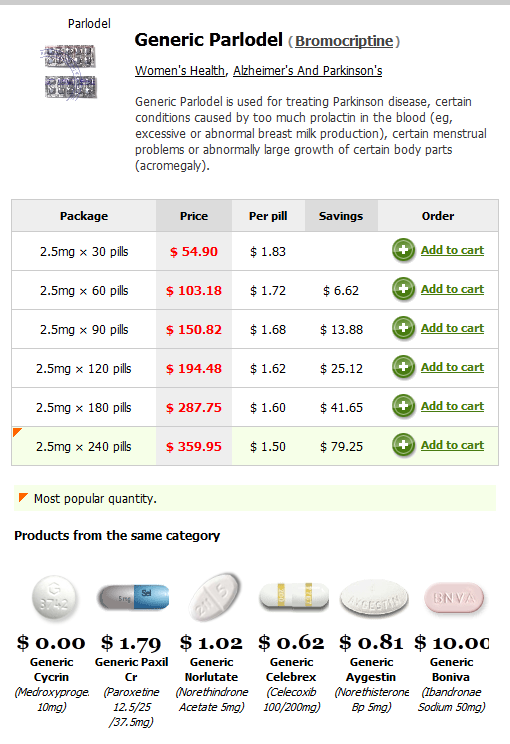
Task: Open the Women's Health category link
Action: click(180, 71)
